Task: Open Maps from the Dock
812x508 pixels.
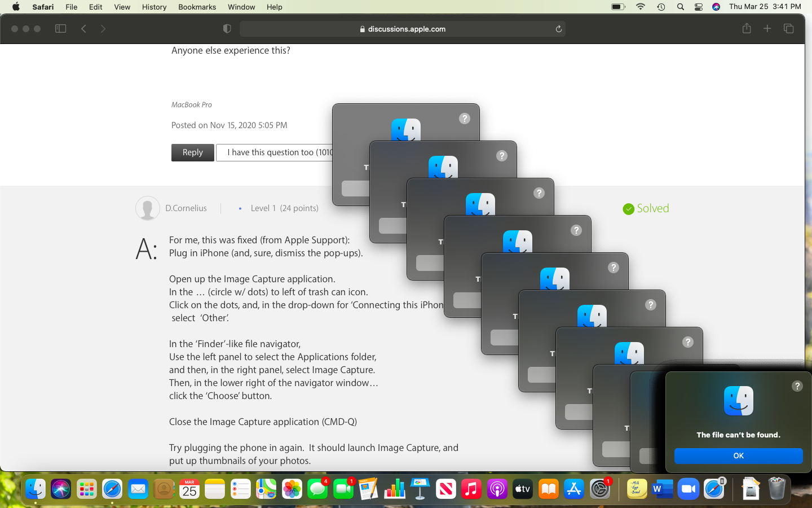Action: 266,489
